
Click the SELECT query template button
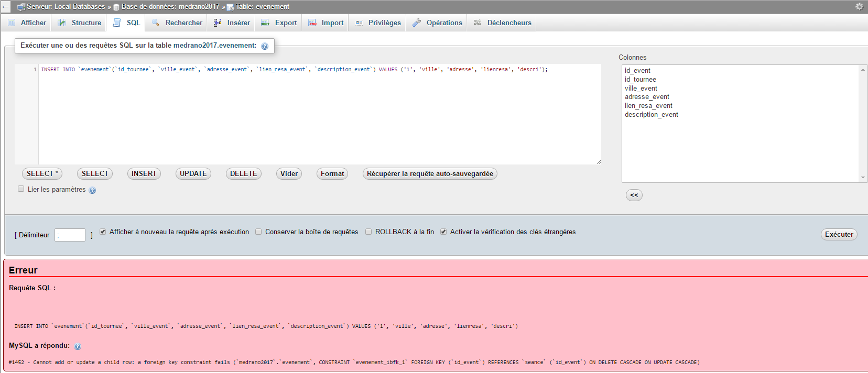(95, 173)
